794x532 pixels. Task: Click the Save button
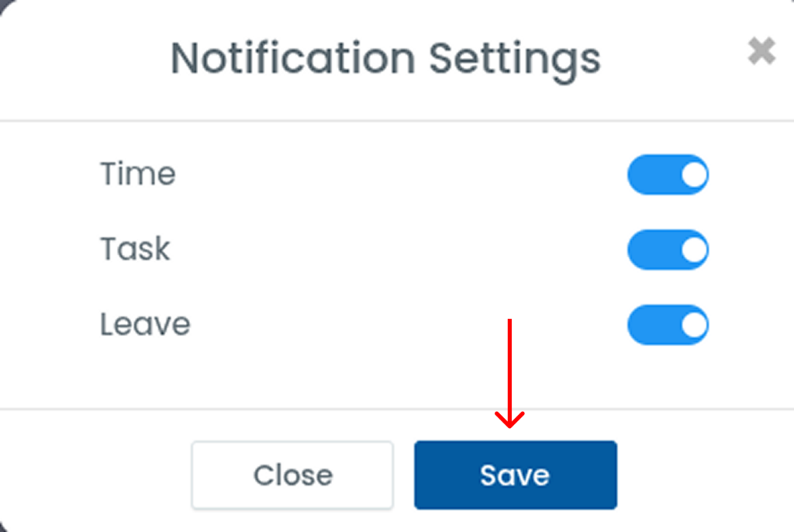(x=515, y=475)
